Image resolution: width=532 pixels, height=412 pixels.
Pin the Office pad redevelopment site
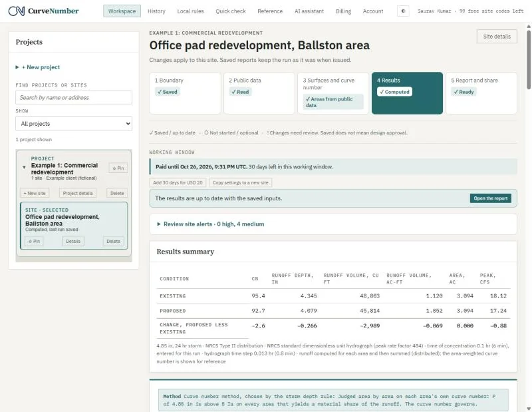click(34, 241)
